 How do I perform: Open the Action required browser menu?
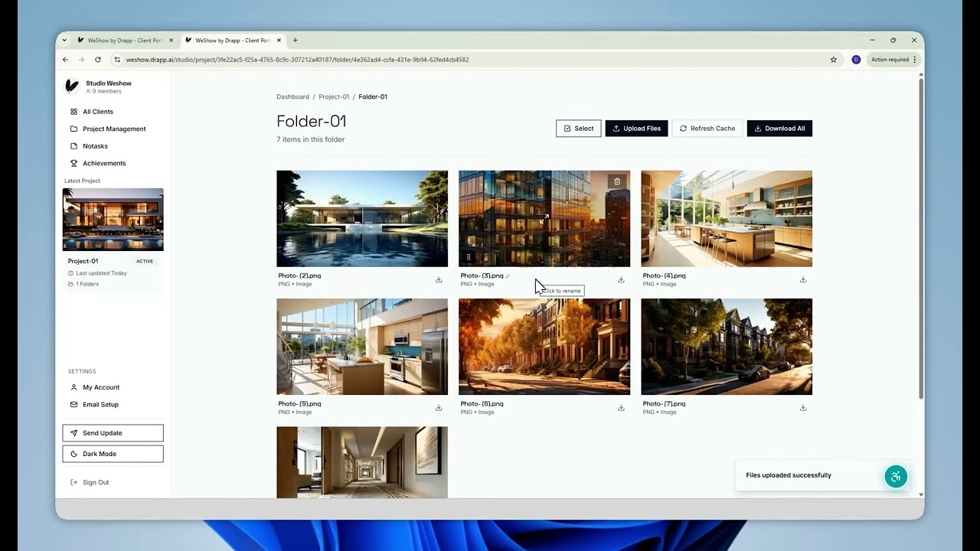pos(893,60)
